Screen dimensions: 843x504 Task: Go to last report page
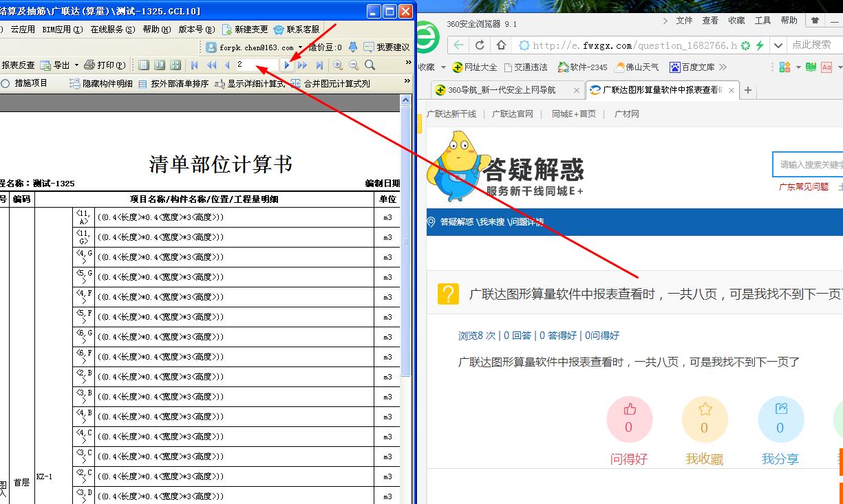coord(319,65)
